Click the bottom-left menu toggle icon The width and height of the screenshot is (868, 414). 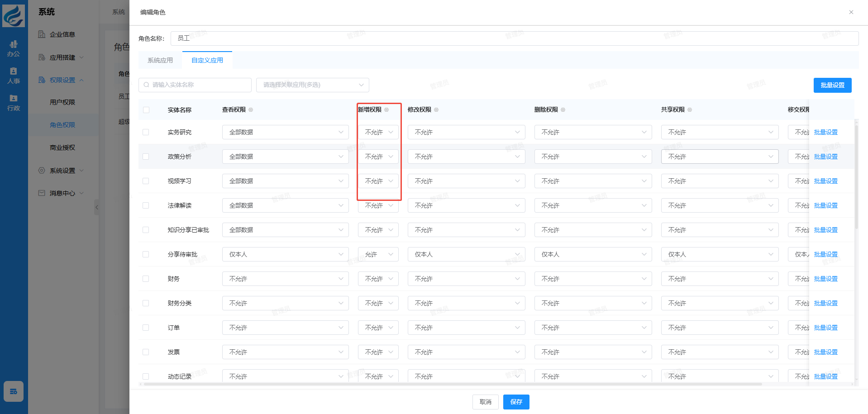[14, 391]
